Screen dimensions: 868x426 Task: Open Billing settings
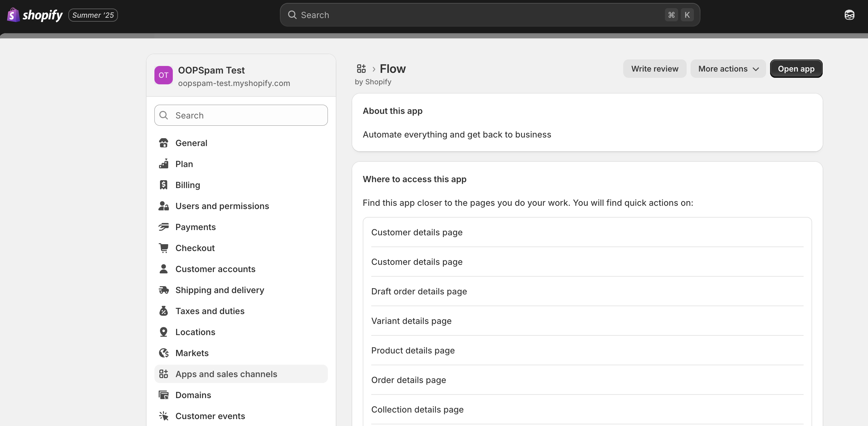click(241, 185)
